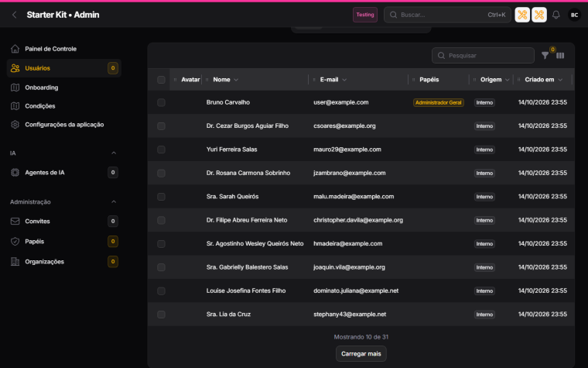Viewport: 588px width, 368px height.
Task: Open Configurações da aplicação
Action: tap(63, 124)
